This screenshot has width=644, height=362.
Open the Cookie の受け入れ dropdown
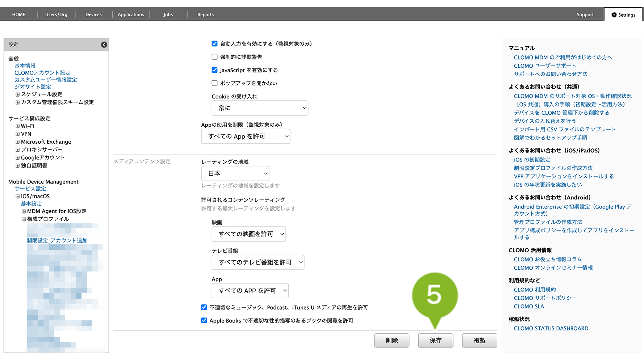[260, 108]
